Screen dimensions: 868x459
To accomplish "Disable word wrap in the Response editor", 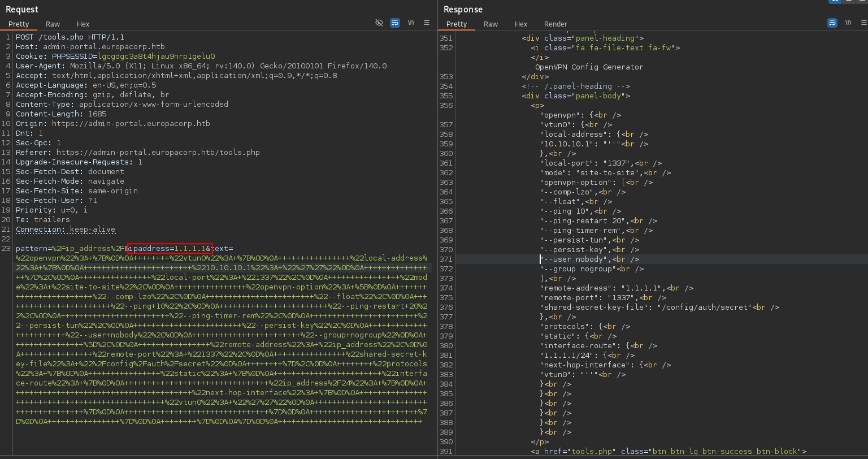I will click(832, 23).
